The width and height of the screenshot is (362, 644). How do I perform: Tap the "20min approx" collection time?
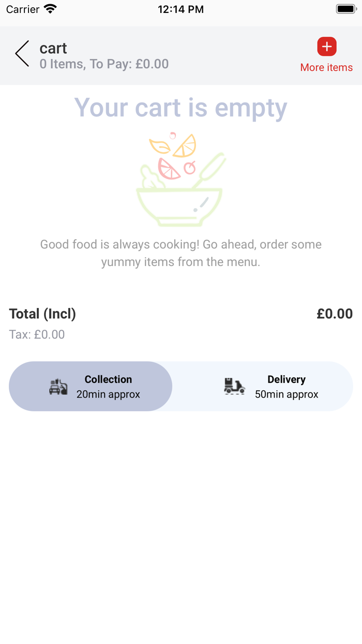pos(108,394)
